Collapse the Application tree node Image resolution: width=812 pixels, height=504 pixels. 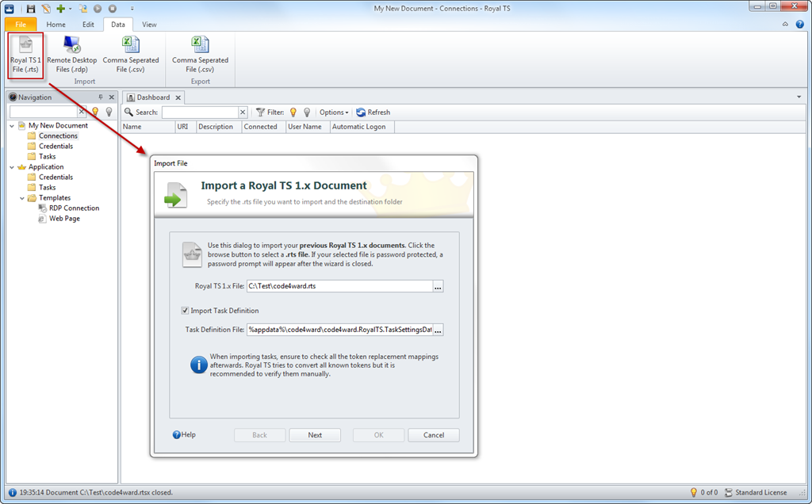pyautogui.click(x=12, y=167)
